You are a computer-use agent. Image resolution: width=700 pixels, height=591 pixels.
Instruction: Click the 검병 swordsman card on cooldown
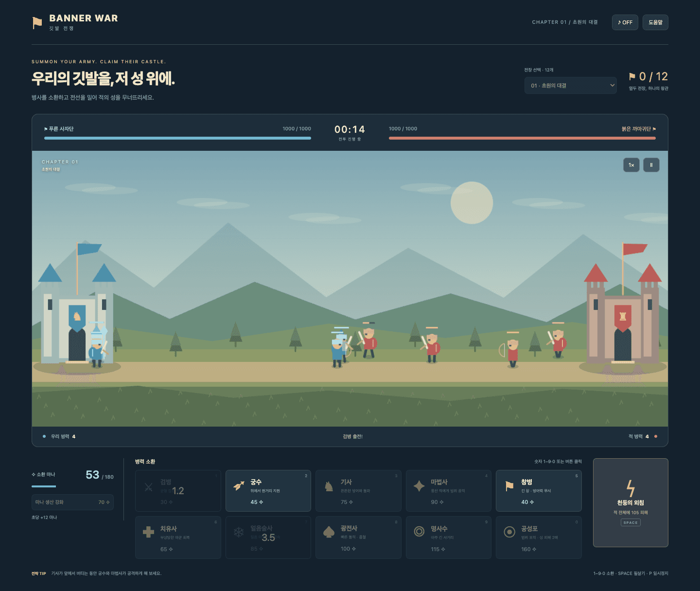pyautogui.click(x=178, y=491)
